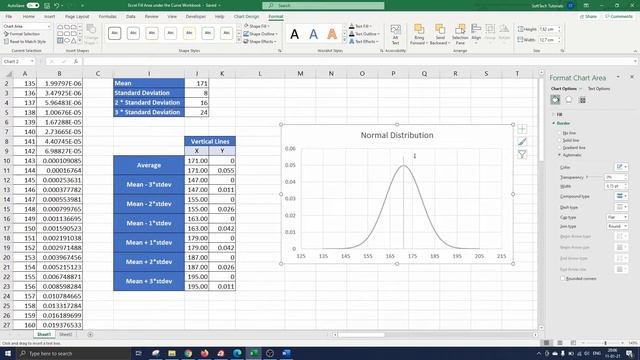Image resolution: width=640 pixels, height=360 pixels.
Task: Open the Chart Filters funnel icon
Action: (522, 154)
